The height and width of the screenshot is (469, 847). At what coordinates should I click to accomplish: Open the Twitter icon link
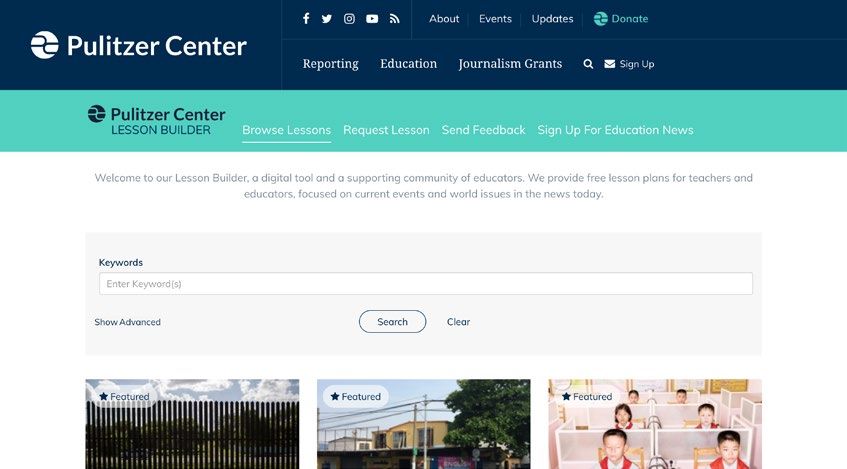[x=327, y=19]
